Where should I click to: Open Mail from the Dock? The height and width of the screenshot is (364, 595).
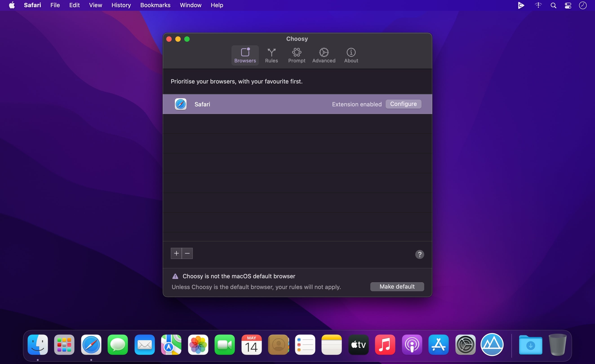pos(145,344)
